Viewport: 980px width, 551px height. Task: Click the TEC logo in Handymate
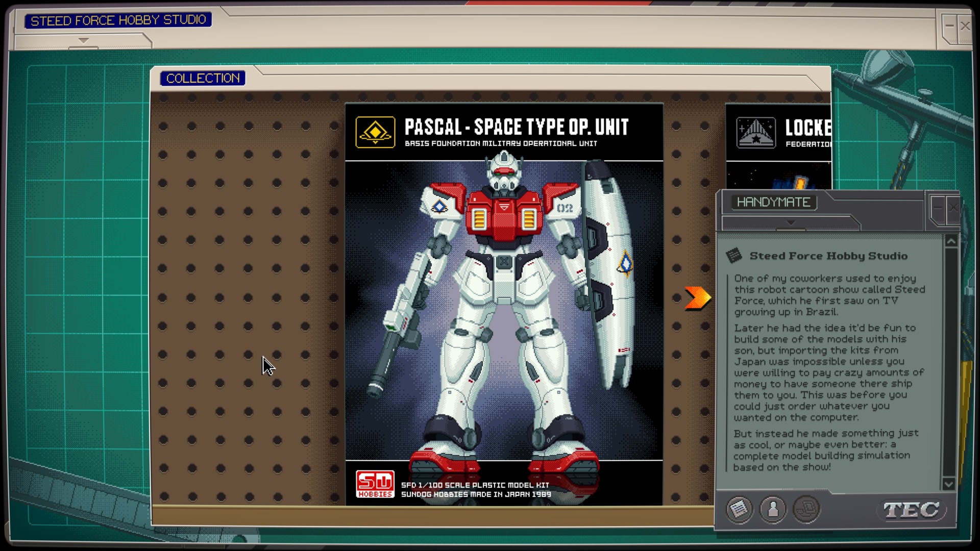click(912, 510)
